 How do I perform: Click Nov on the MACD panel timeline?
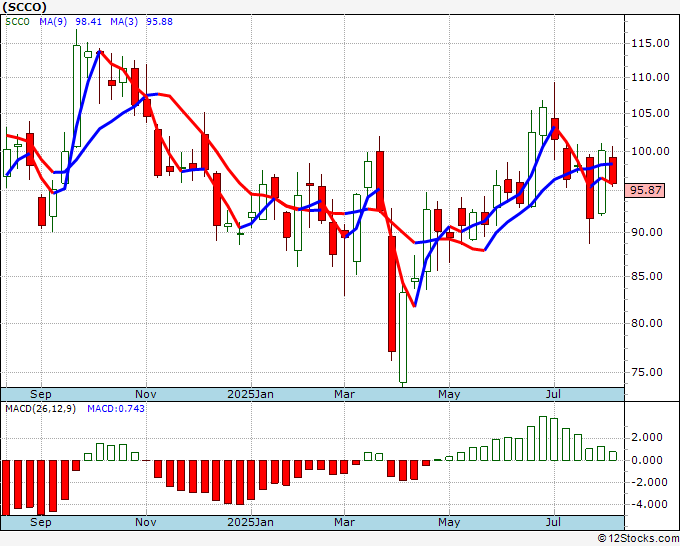(x=146, y=522)
